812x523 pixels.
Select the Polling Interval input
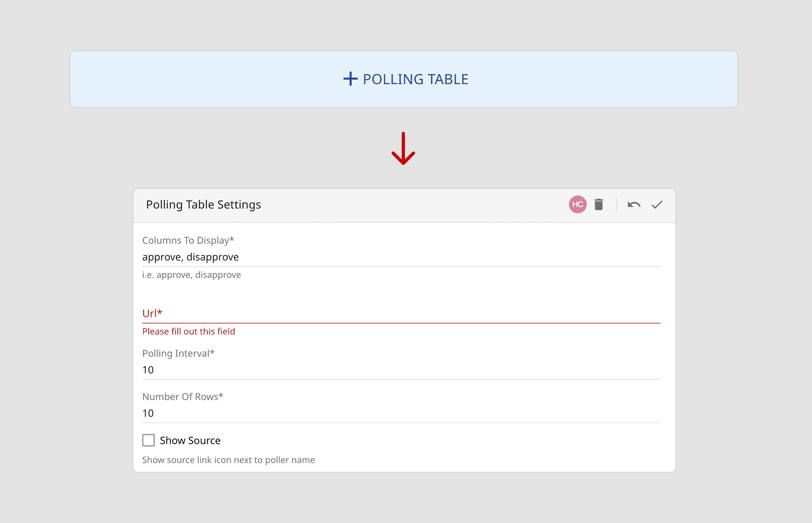(x=401, y=370)
